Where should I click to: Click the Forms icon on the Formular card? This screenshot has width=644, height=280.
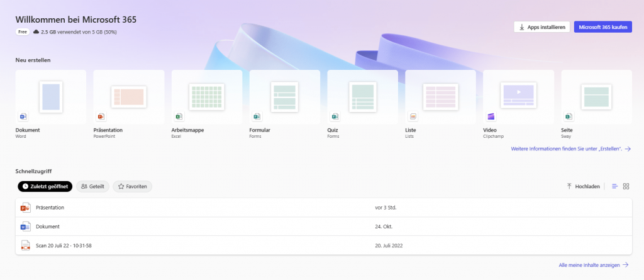pyautogui.click(x=257, y=117)
